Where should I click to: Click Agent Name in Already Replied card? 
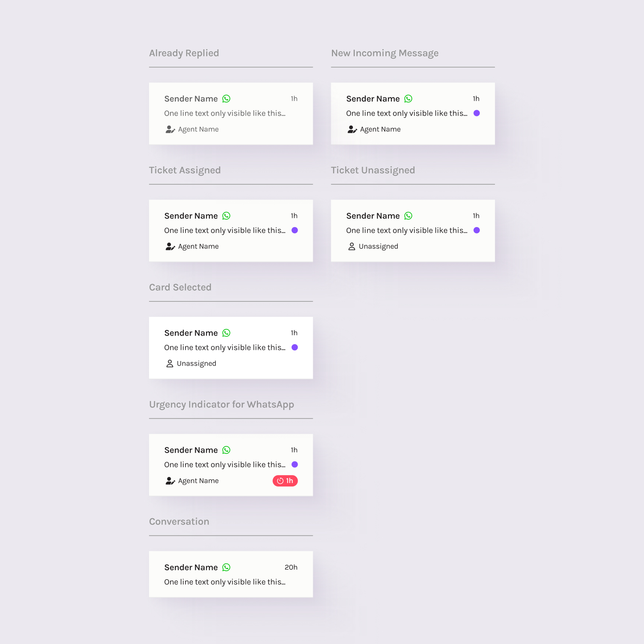tap(198, 129)
